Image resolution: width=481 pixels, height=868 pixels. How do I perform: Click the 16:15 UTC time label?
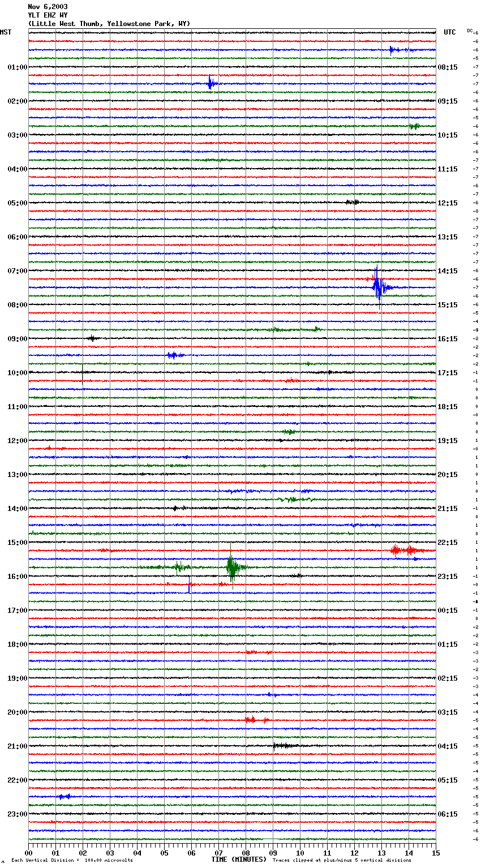pos(448,339)
